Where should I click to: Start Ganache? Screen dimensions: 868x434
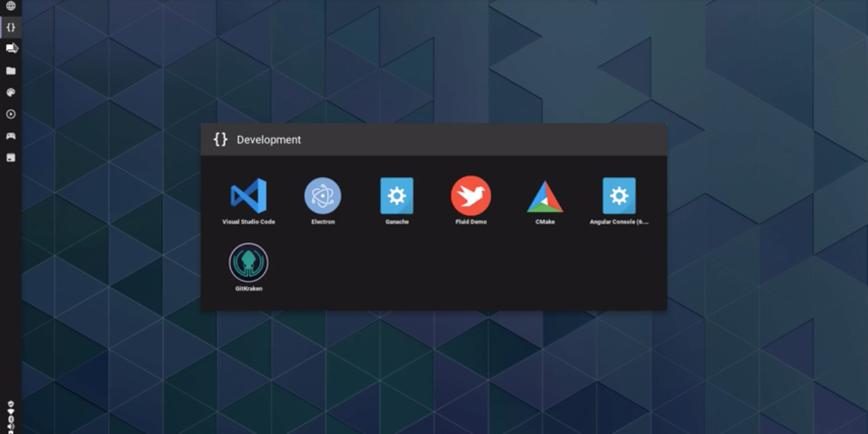(397, 197)
